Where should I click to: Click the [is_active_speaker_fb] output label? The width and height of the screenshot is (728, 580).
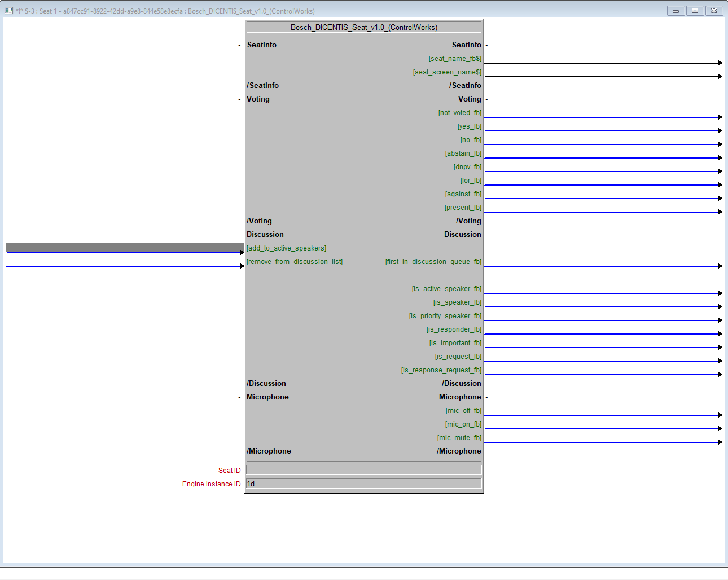(x=446, y=289)
